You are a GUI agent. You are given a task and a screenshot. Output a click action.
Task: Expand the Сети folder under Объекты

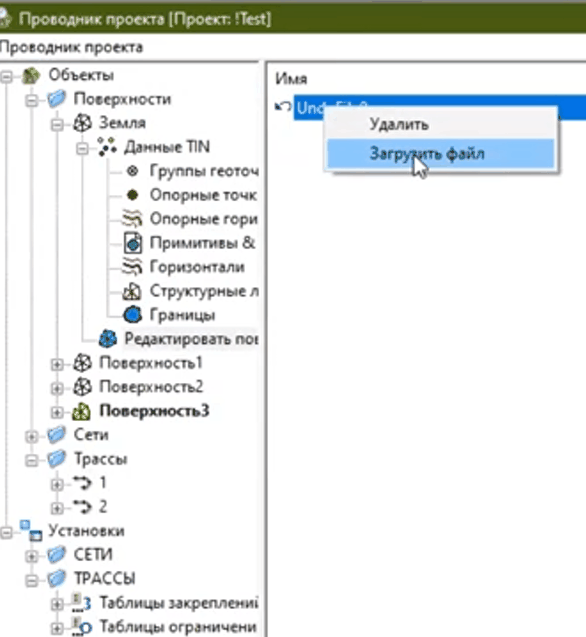pyautogui.click(x=32, y=437)
